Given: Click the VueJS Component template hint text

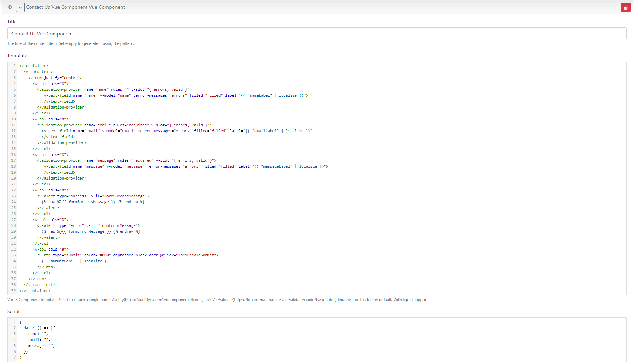Looking at the screenshot, I should (218, 300).
